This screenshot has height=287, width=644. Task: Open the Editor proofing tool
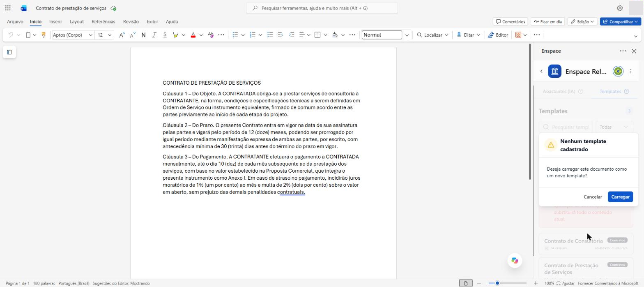(498, 35)
